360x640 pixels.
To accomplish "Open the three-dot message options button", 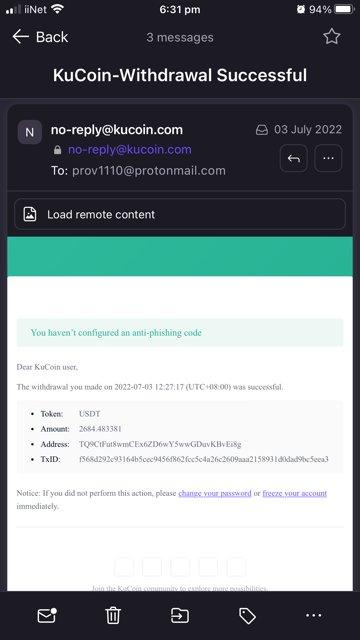I will click(328, 158).
